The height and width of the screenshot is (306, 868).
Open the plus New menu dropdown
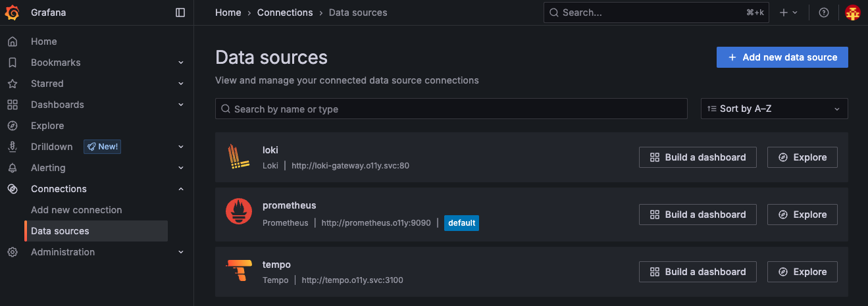tap(788, 13)
